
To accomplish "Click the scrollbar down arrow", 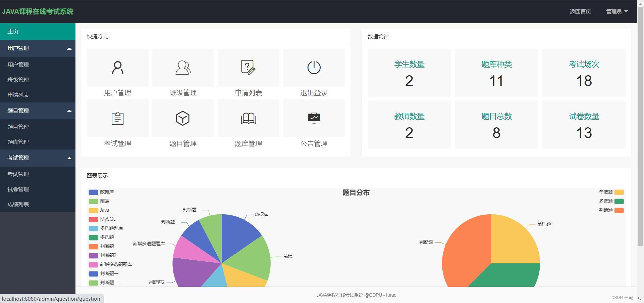I will [x=640, y=299].
